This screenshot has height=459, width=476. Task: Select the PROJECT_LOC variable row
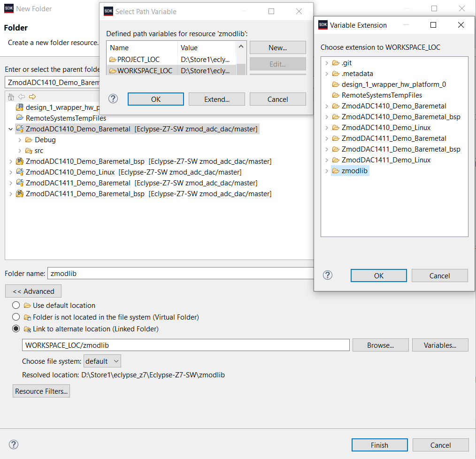pos(171,59)
